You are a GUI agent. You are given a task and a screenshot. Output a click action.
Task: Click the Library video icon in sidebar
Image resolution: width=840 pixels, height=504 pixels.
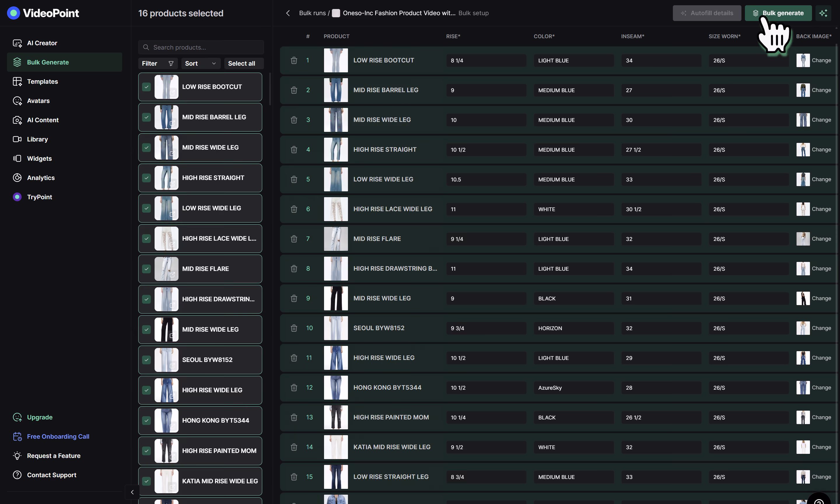pyautogui.click(x=17, y=139)
